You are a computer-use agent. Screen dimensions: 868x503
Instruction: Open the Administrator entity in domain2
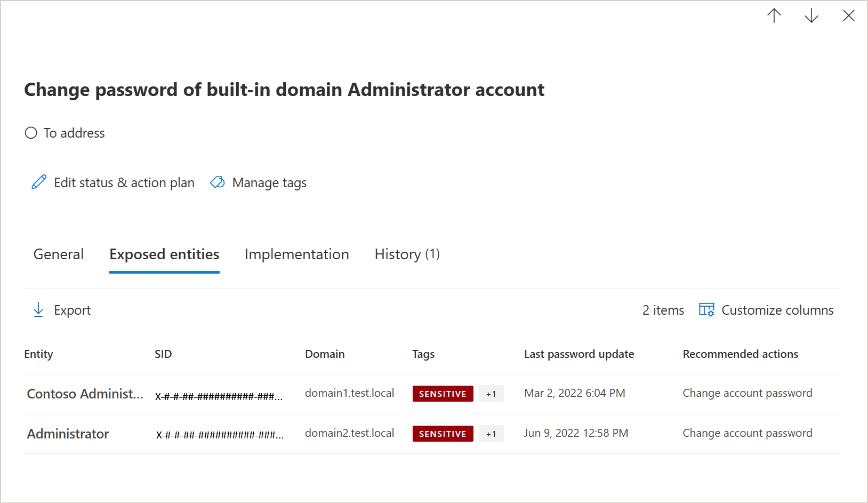pos(68,434)
